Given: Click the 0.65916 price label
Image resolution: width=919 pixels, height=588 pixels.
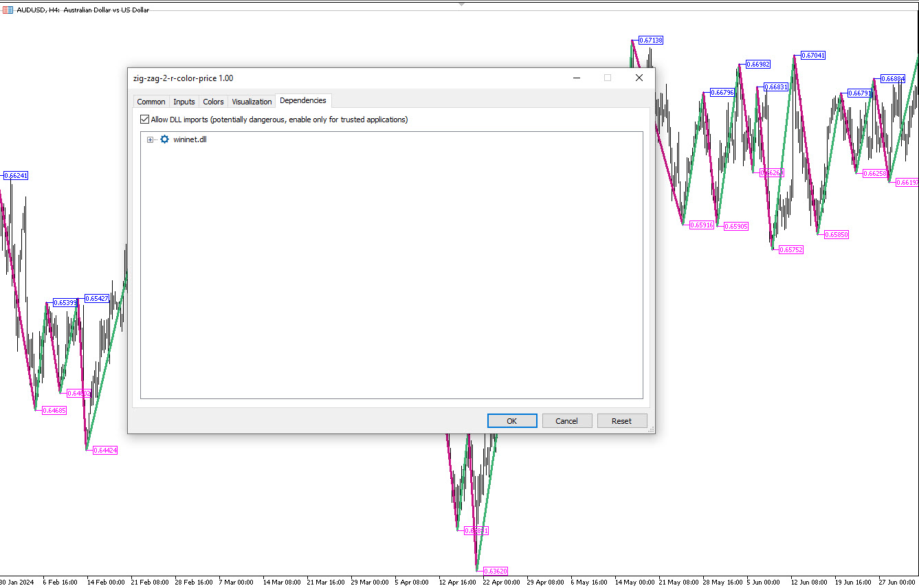Looking at the screenshot, I should click(x=702, y=225).
